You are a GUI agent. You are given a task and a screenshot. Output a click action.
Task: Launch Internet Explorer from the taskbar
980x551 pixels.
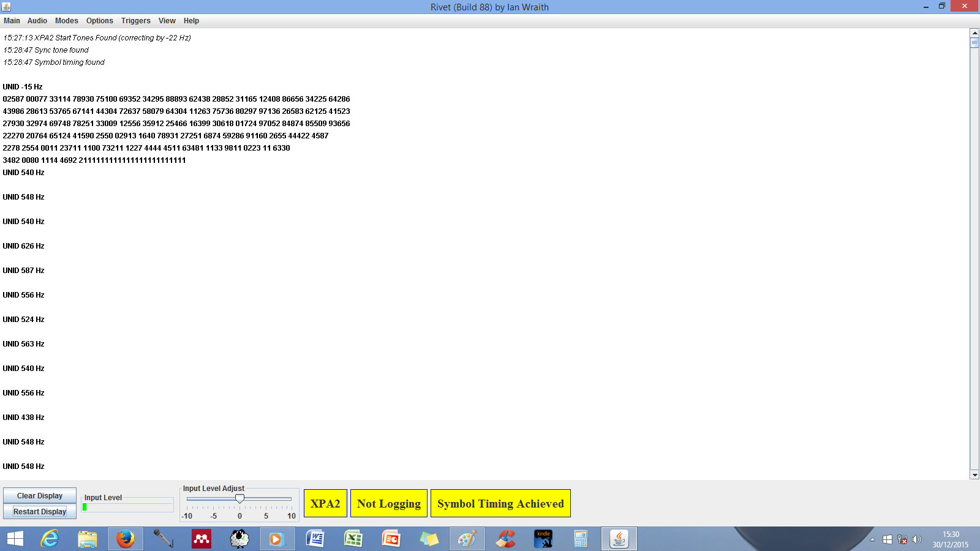50,539
